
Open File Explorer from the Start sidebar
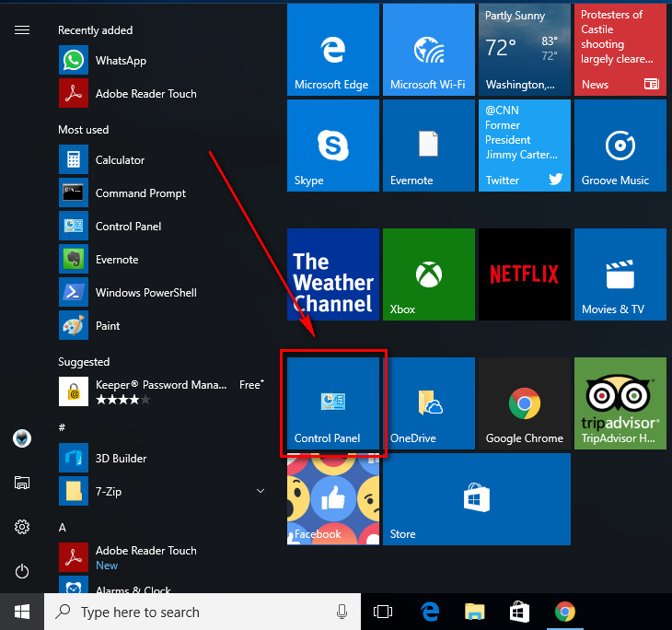tap(22, 483)
